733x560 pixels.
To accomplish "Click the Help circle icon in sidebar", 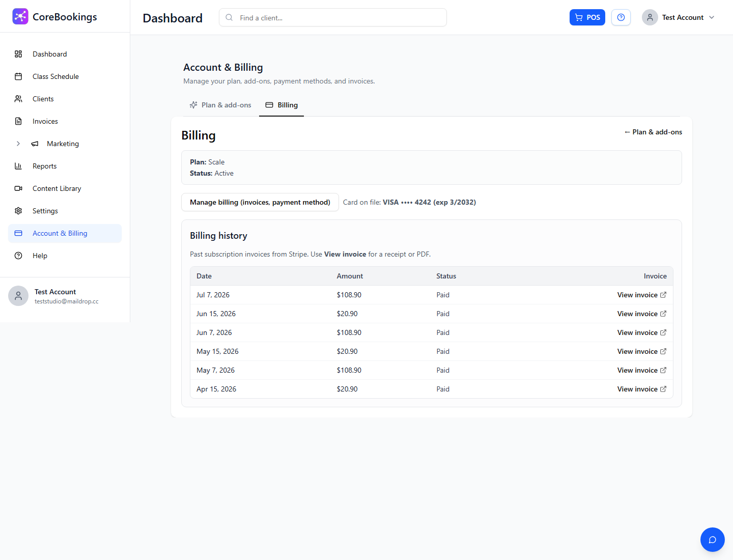I will pos(18,256).
